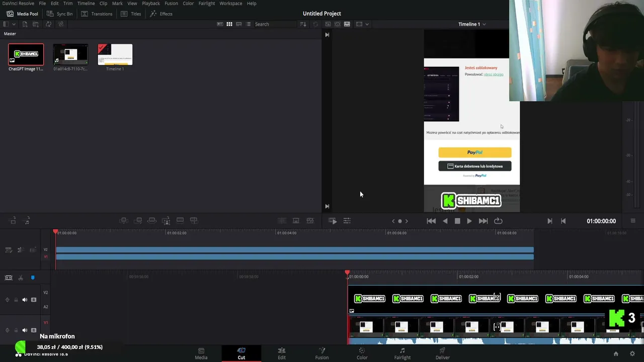Viewport: 644px width, 362px height.
Task: Select the 01a014c8 video clip thumbnail
Action: (x=70, y=54)
